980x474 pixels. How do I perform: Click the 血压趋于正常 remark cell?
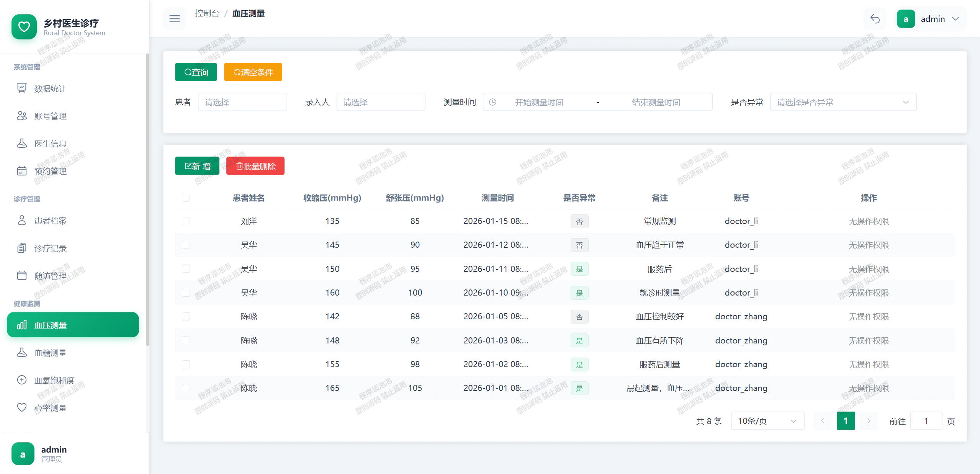[x=659, y=245]
